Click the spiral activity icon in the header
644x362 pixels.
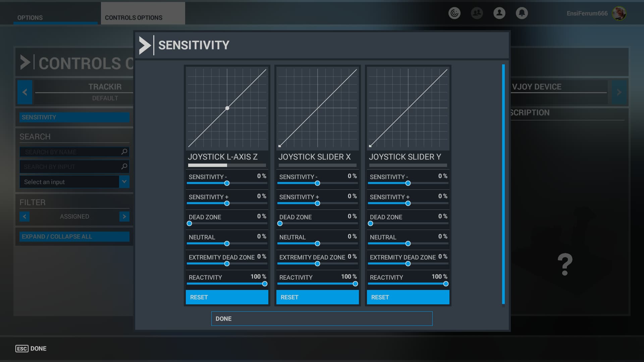coord(454,13)
